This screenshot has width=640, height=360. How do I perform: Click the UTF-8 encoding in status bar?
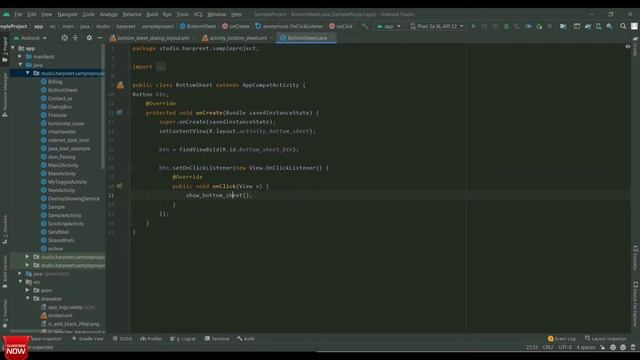click(565, 347)
